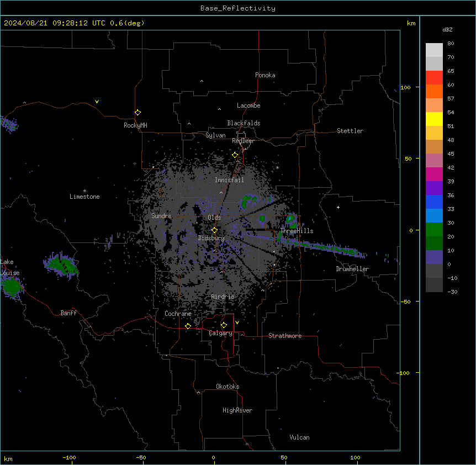Image resolution: width=476 pixels, height=465 pixels.
Task: Click the dBZ legend heading
Action: [x=447, y=30]
